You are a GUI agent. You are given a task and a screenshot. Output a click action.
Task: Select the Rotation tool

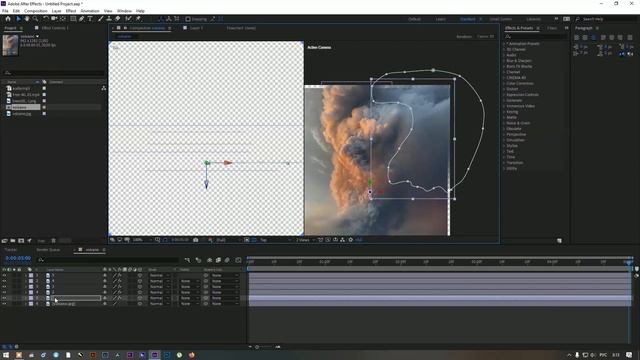coord(46,19)
